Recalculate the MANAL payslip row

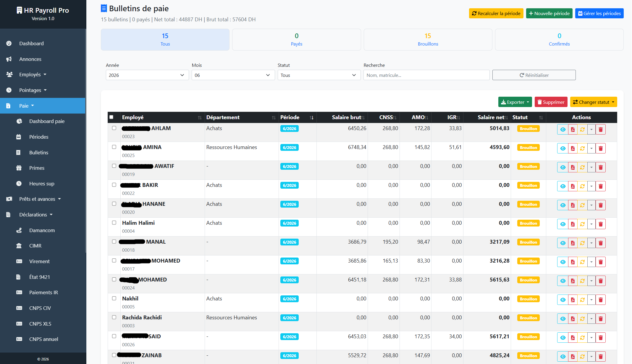pos(582,243)
